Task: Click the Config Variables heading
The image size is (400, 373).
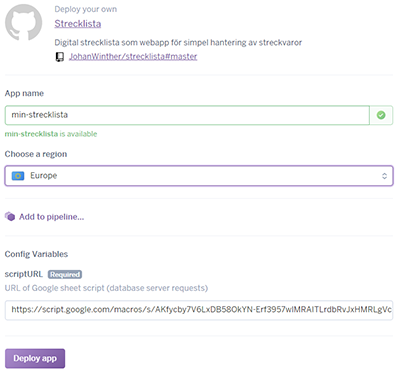Action: point(36,254)
